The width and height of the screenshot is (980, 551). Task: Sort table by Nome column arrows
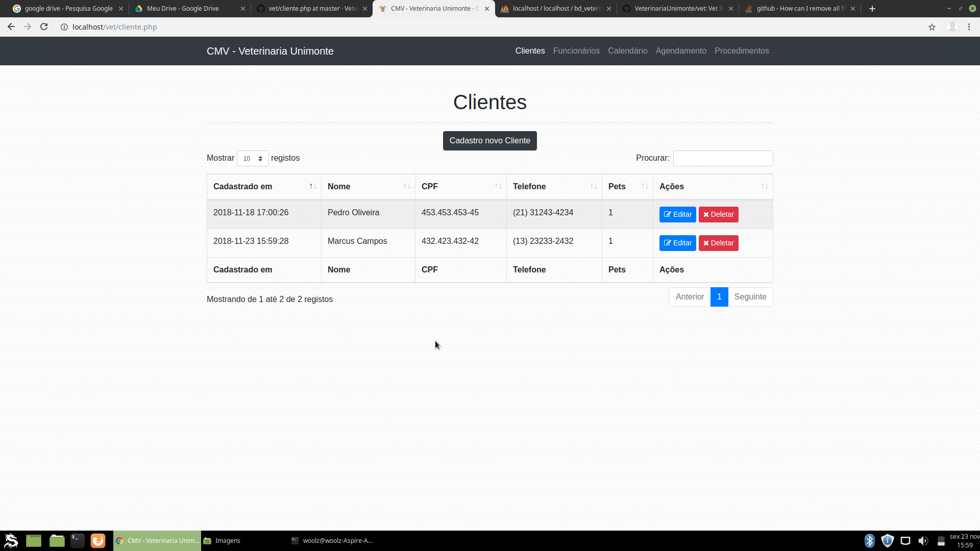pos(407,186)
